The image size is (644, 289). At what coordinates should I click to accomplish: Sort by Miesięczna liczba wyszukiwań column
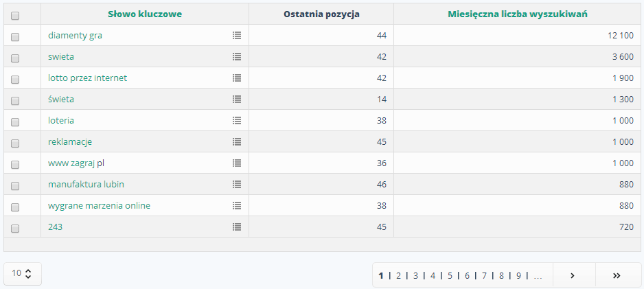tap(517, 14)
